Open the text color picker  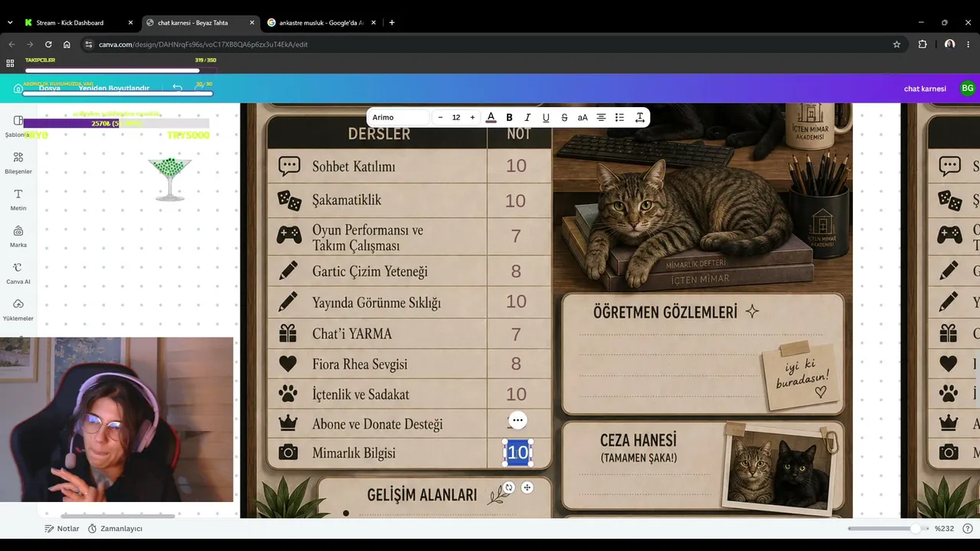(491, 117)
